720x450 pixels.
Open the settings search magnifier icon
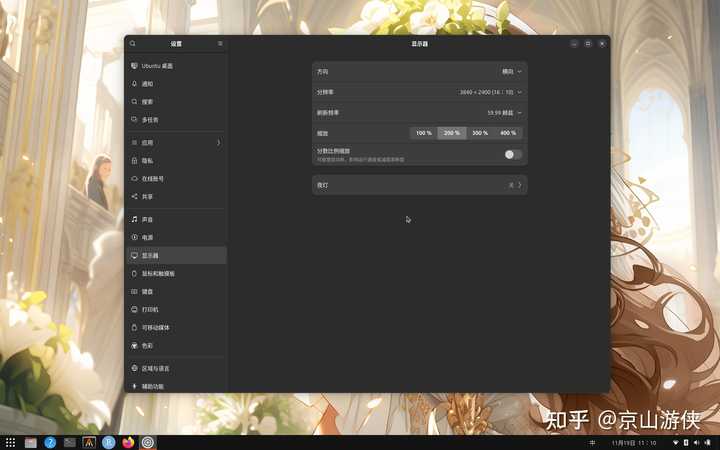(x=133, y=44)
